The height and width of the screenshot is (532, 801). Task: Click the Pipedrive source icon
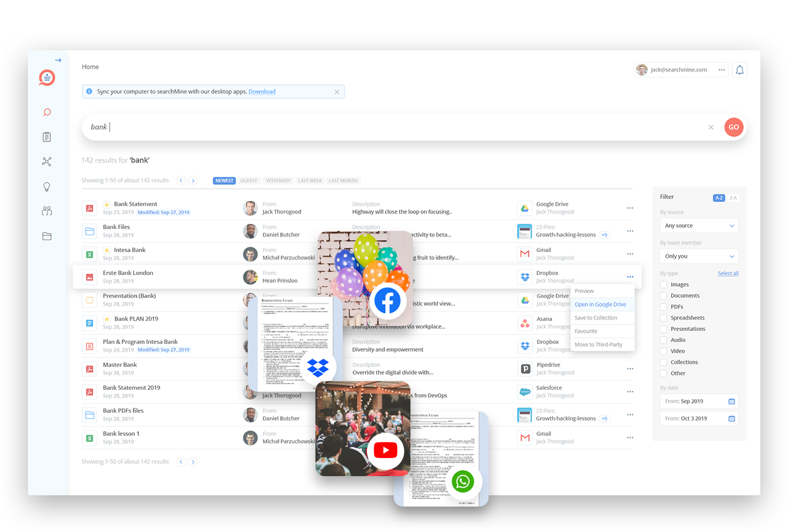pos(525,369)
